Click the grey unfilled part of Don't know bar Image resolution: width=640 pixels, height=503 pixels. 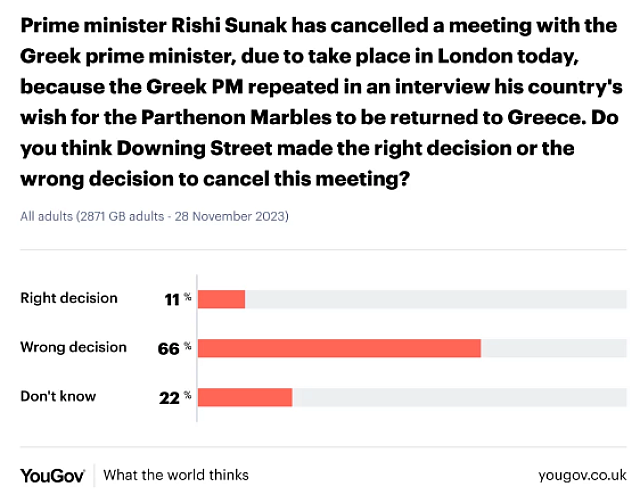pos(458,397)
